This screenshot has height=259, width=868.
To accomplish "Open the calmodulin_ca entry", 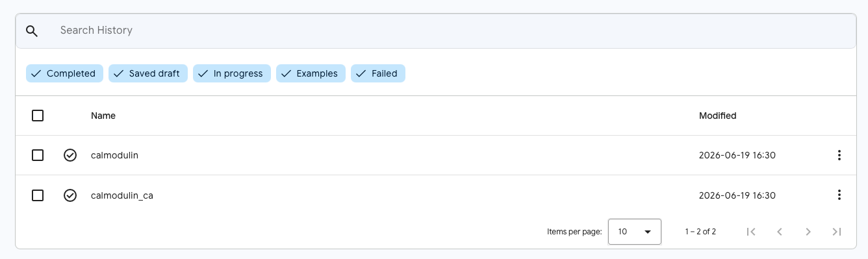I will (122, 195).
